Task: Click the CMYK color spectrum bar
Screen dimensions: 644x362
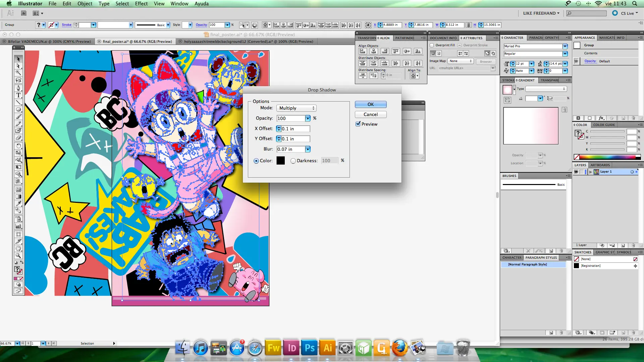Action: [x=607, y=157]
